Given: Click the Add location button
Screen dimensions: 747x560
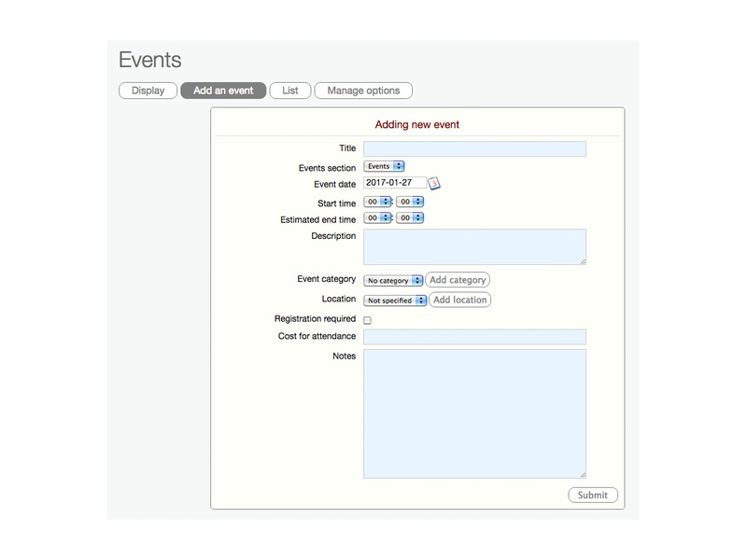Looking at the screenshot, I should point(460,300).
